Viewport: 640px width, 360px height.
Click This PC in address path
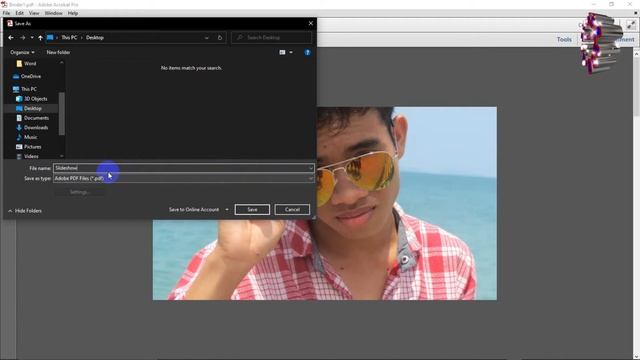tap(69, 38)
